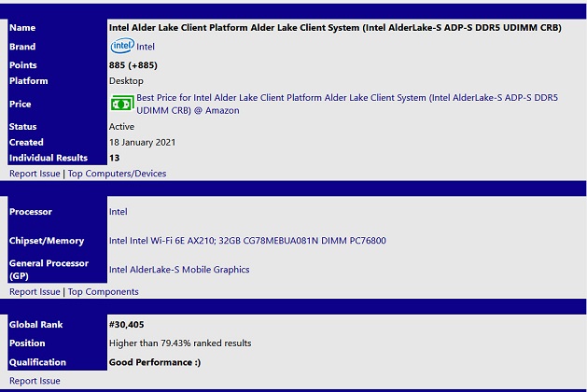
Task: Click the Created row label
Action: coord(26,142)
